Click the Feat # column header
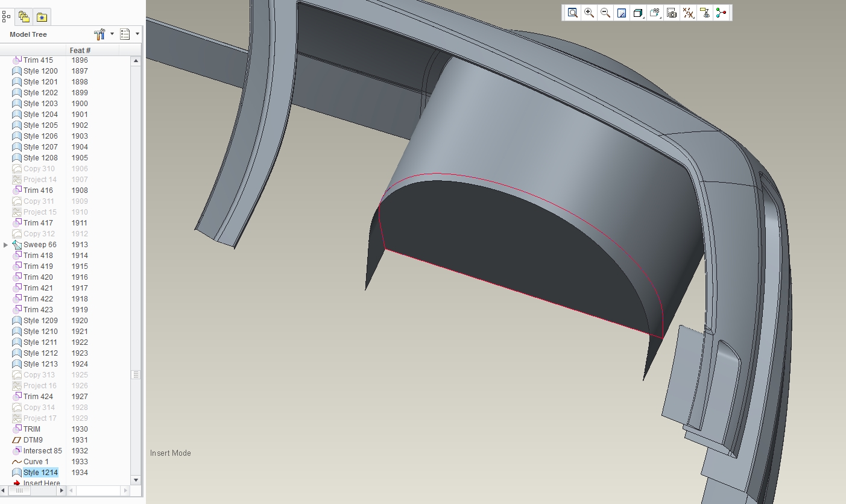 [92, 50]
